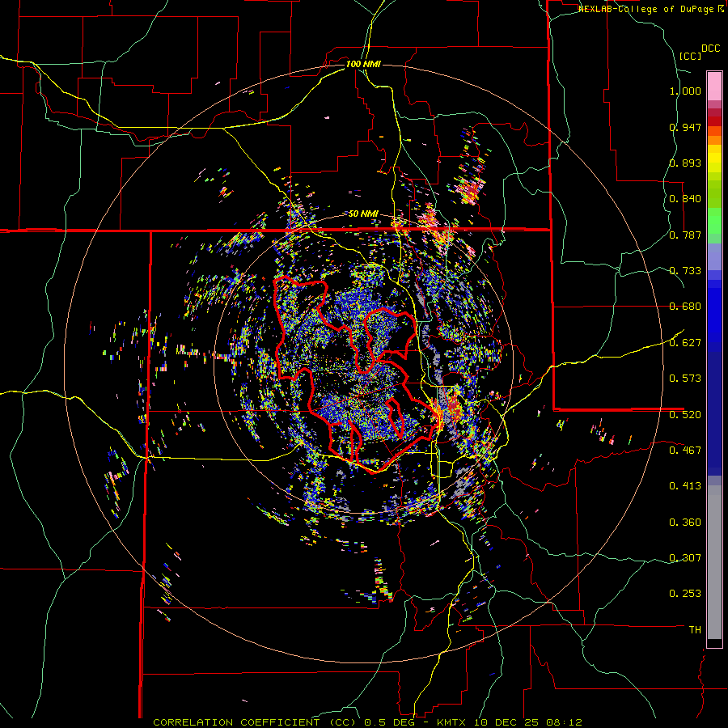Select the 0.893 scale value
728x728 pixels.
pyautogui.click(x=685, y=163)
